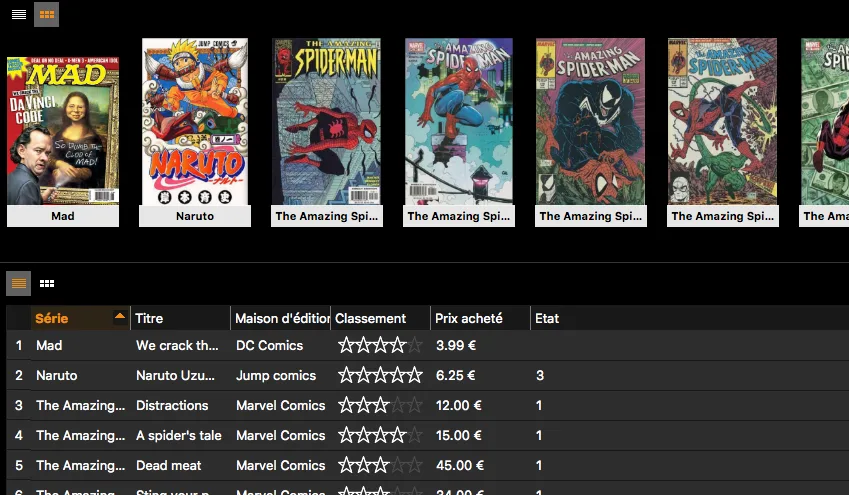
Task: Select the Naruto cover thumbnail
Action: pos(195,121)
